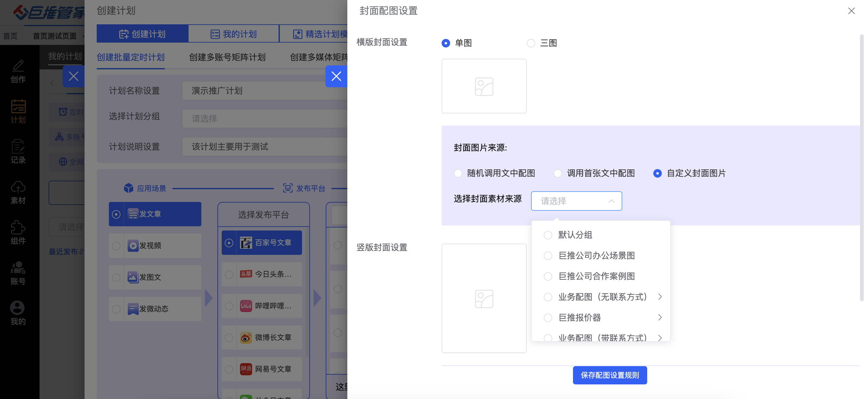
Task: Click the horizontal cover image placeholder
Action: pos(484,86)
